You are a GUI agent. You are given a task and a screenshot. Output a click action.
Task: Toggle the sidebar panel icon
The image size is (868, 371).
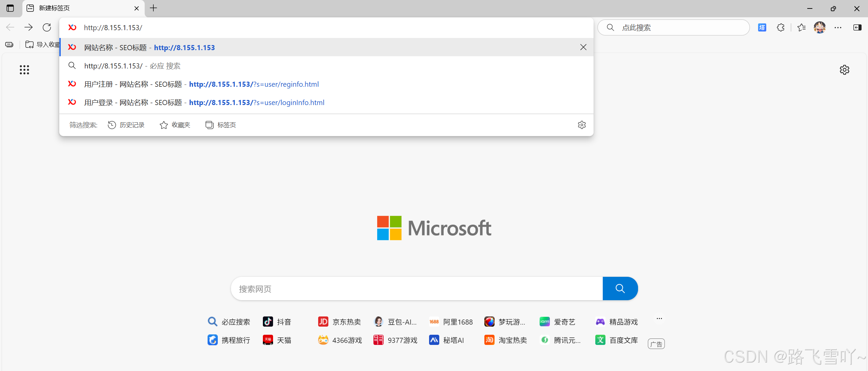[857, 27]
